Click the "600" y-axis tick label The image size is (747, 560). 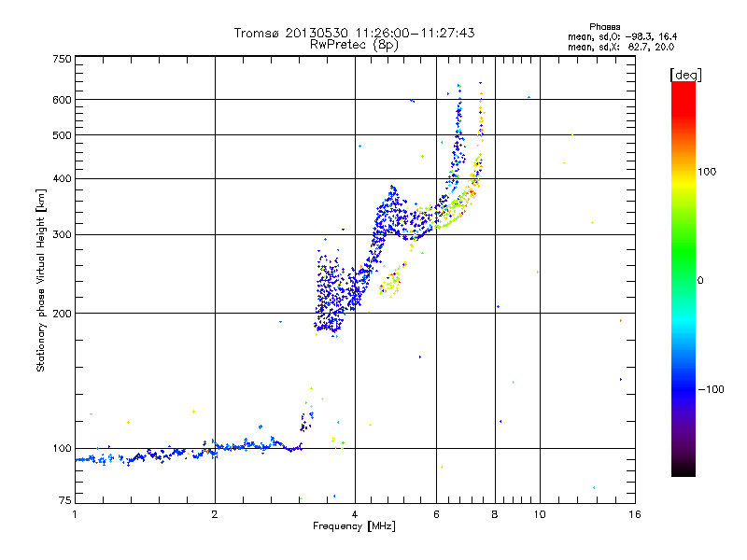(x=62, y=100)
